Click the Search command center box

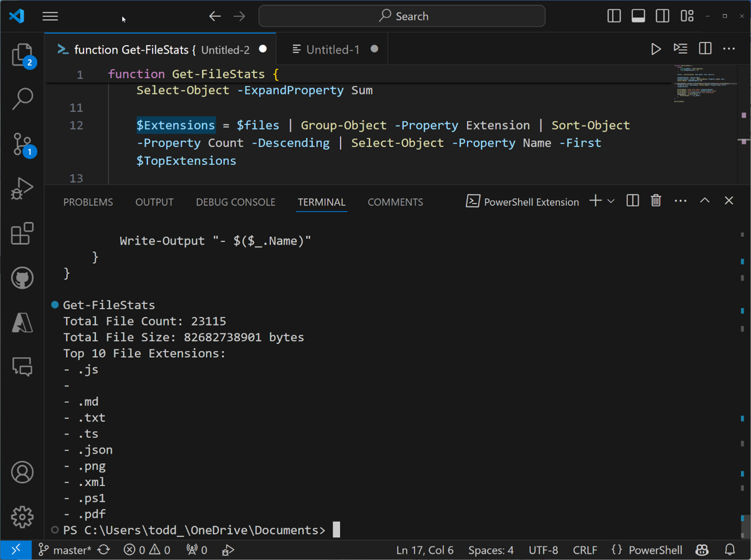[402, 16]
